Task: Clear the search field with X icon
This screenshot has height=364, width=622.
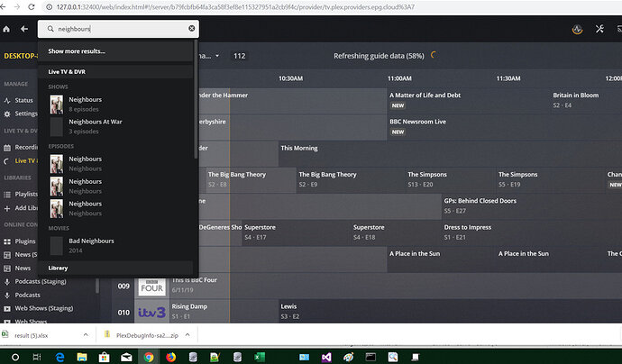Action: [192, 29]
